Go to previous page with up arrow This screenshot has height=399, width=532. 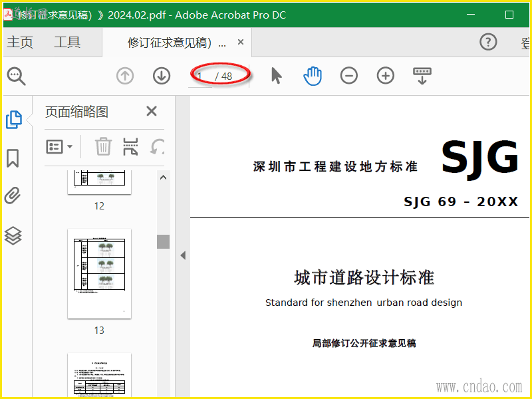125,76
